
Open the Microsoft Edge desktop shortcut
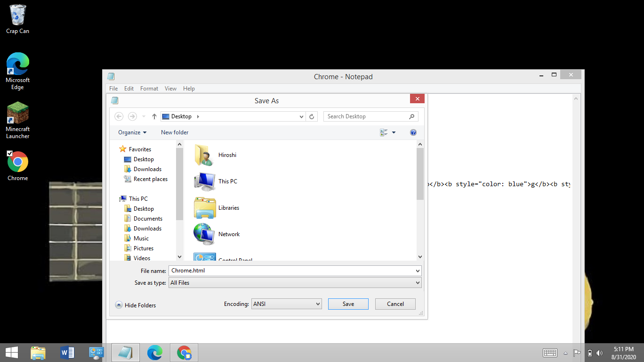[17, 71]
